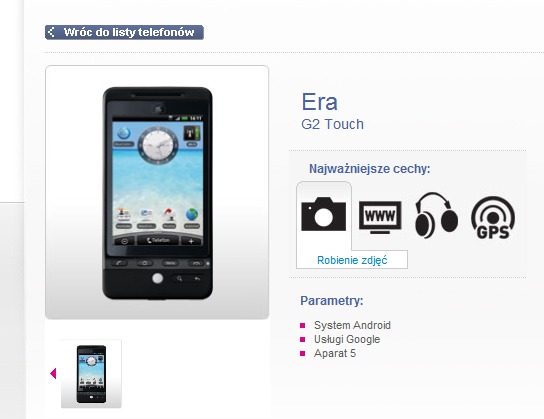Viewport: 544px width, 419px height.
Task: Click the 'Aparat 5' parameter
Action: (335, 353)
